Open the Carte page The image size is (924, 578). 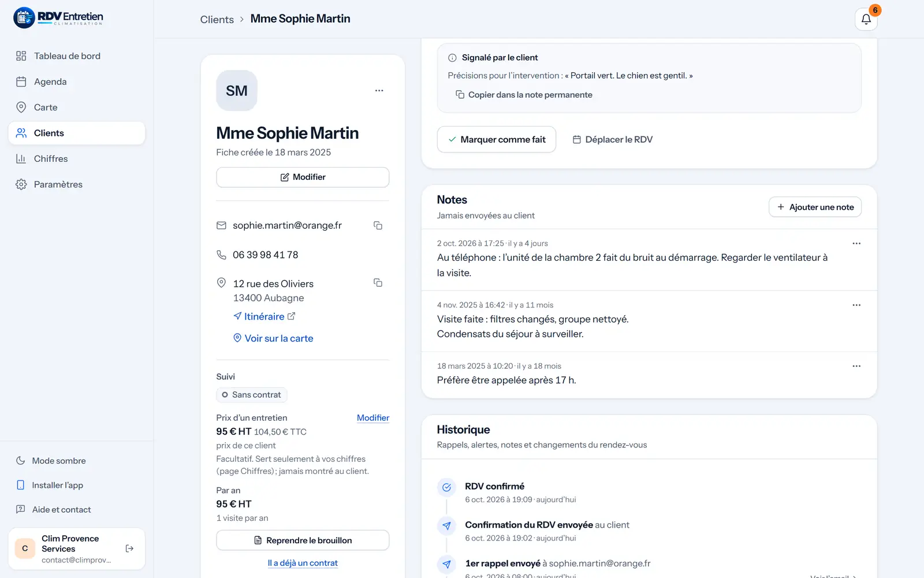(77, 108)
